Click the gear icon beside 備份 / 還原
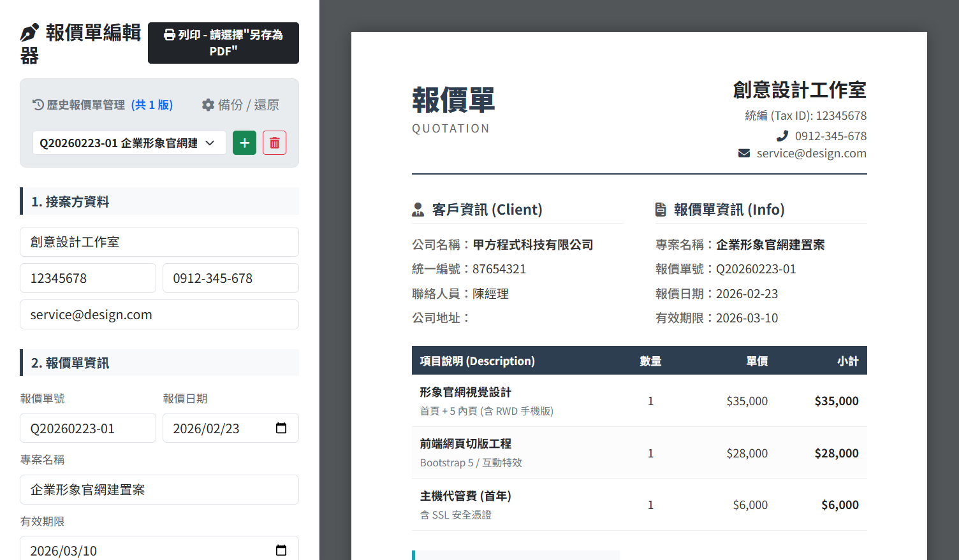This screenshot has height=560, width=959. tap(208, 105)
